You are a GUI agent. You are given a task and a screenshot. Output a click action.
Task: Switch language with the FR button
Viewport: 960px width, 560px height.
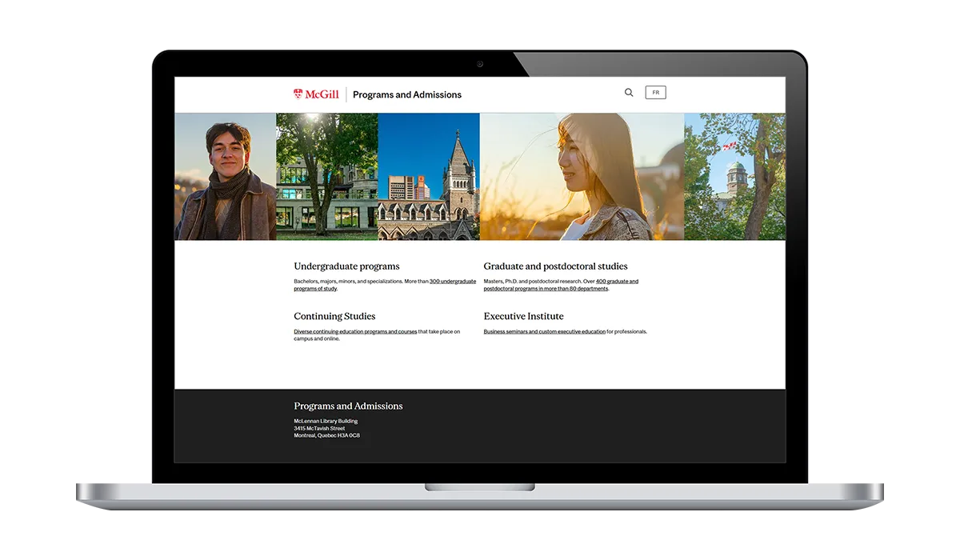655,93
